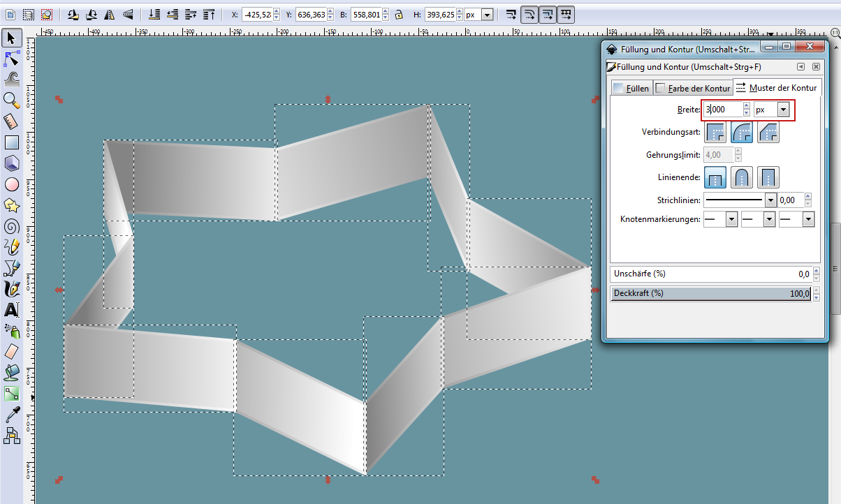This screenshot has height=504, width=841.
Task: Open the Breite unit px dropdown
Action: pos(783,110)
